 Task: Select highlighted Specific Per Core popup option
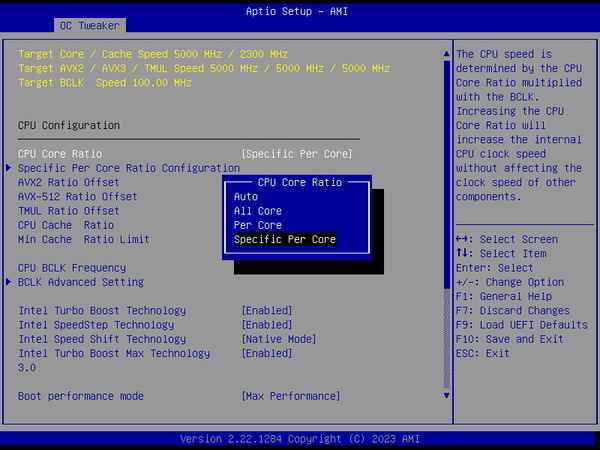285,239
